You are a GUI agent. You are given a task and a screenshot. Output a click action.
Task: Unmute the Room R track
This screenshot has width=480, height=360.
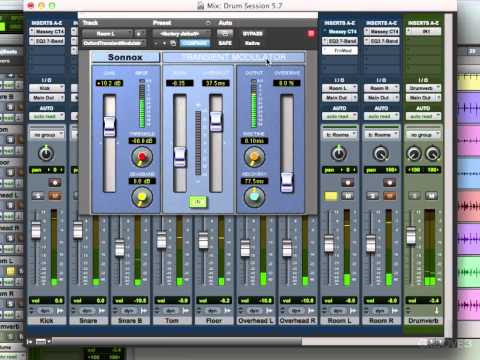[x=389, y=196]
